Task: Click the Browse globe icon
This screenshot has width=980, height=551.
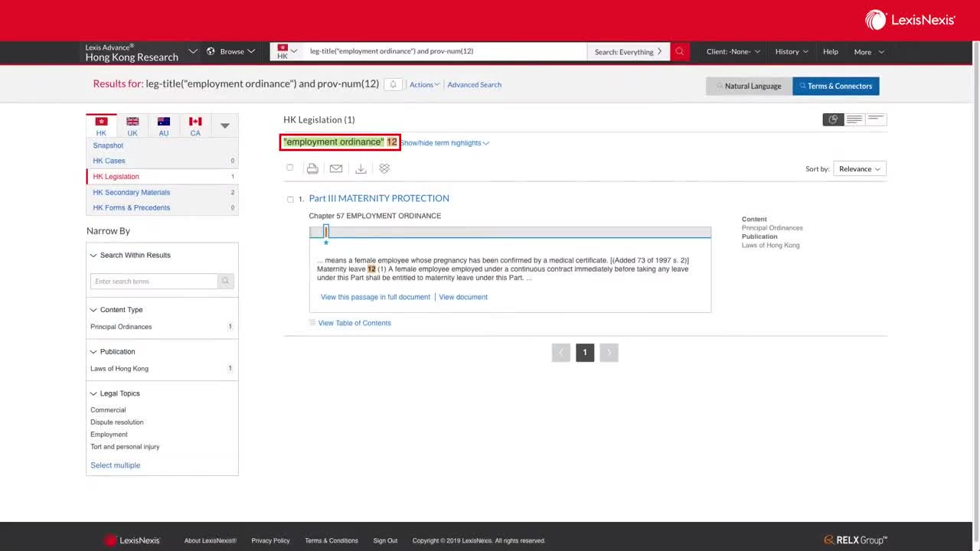Action: [x=211, y=51]
